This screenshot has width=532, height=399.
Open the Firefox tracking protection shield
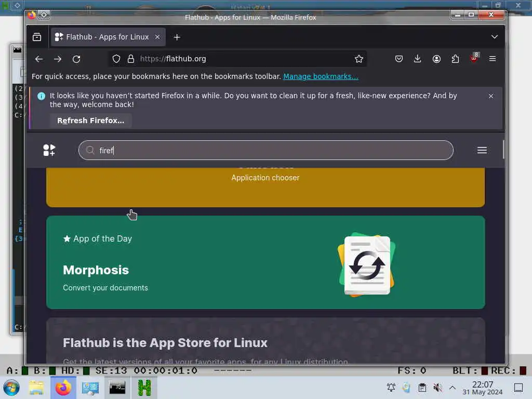tap(116, 59)
